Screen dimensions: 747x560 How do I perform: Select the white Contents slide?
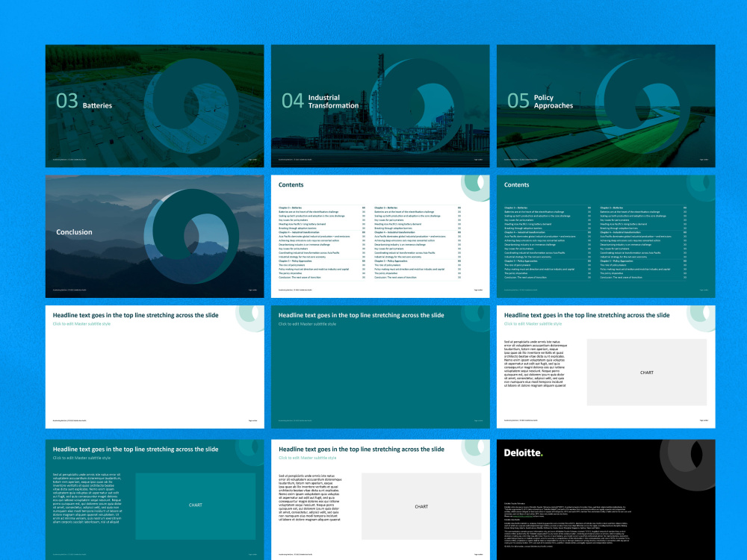tap(380, 236)
